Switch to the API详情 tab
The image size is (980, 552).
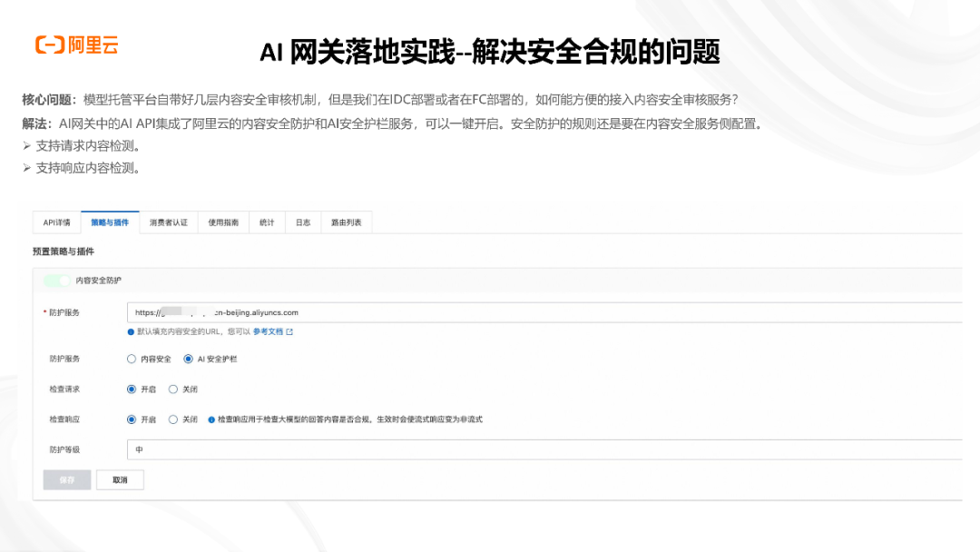coord(55,222)
